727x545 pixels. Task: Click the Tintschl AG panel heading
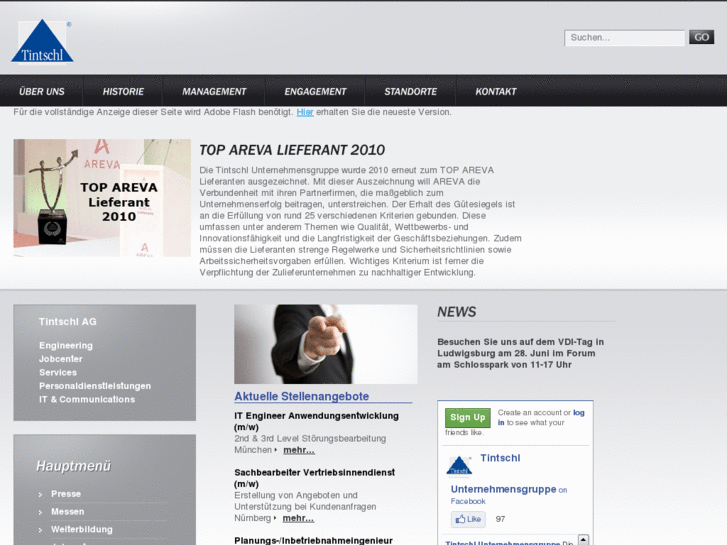tap(68, 321)
